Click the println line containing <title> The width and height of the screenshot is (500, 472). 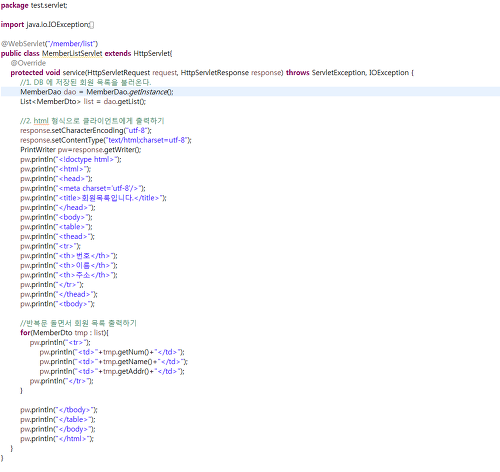(x=93, y=198)
